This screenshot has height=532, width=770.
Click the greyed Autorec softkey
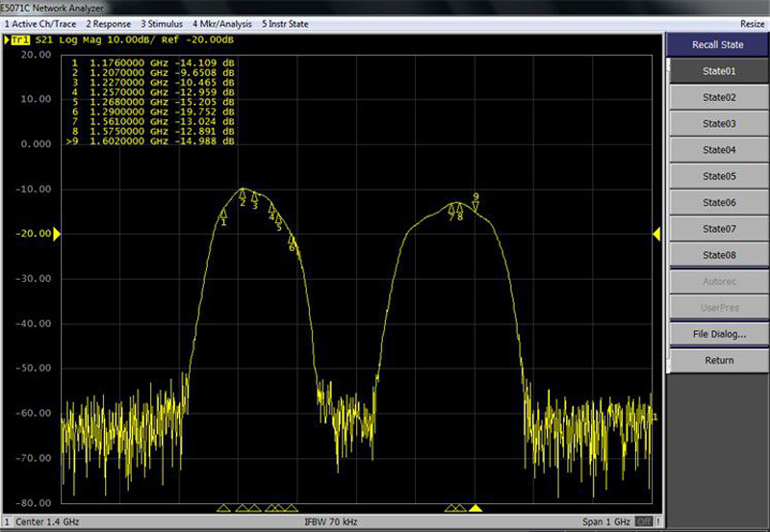pos(719,282)
